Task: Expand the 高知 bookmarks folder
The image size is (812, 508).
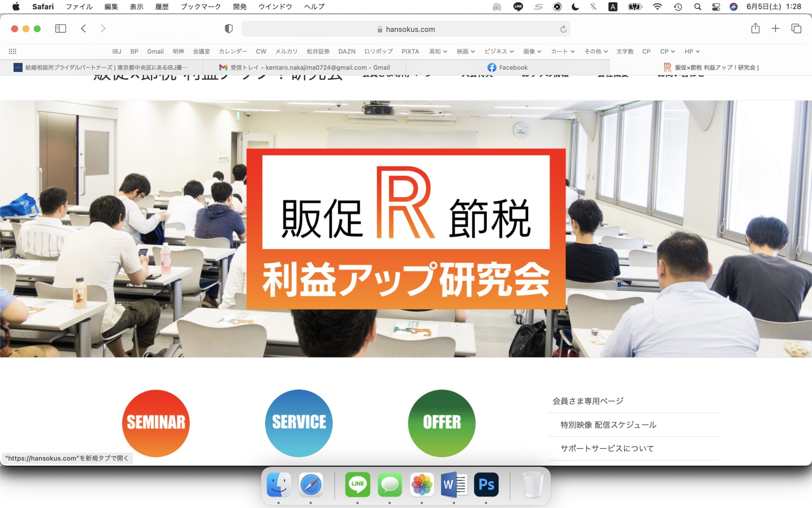Action: click(438, 51)
